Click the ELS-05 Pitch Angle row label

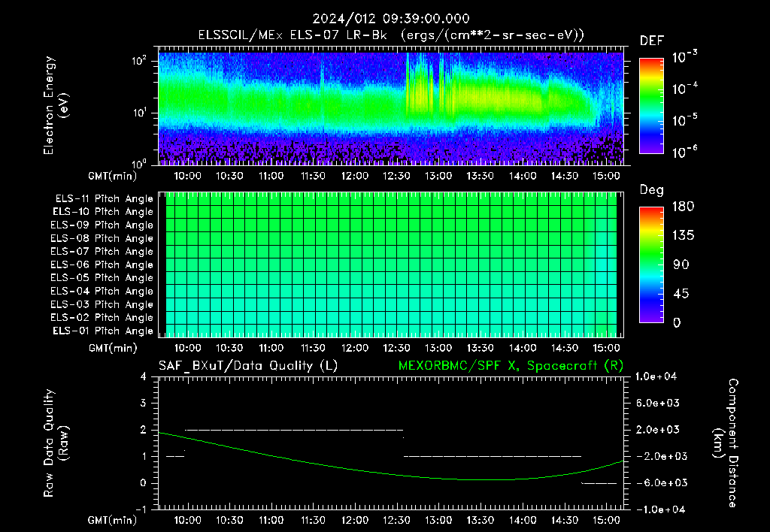click(102, 278)
